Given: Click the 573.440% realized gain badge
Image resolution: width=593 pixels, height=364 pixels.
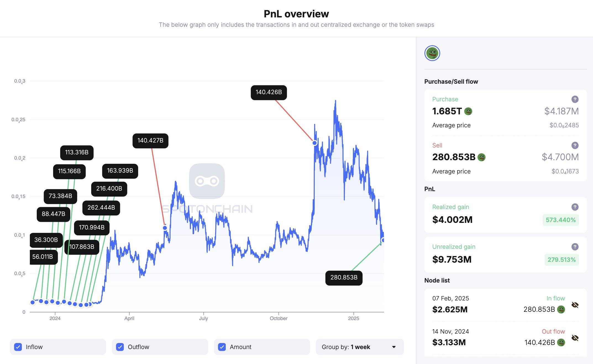Looking at the screenshot, I should (x=560, y=220).
